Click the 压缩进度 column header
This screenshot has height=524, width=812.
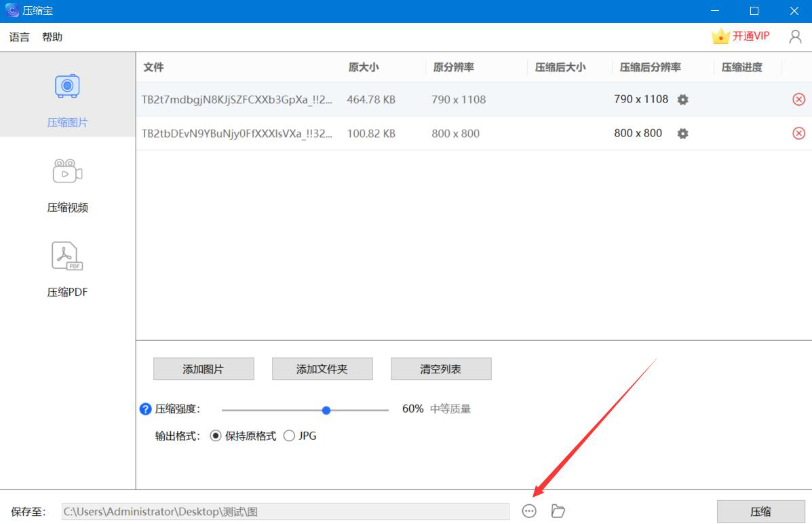pos(741,67)
